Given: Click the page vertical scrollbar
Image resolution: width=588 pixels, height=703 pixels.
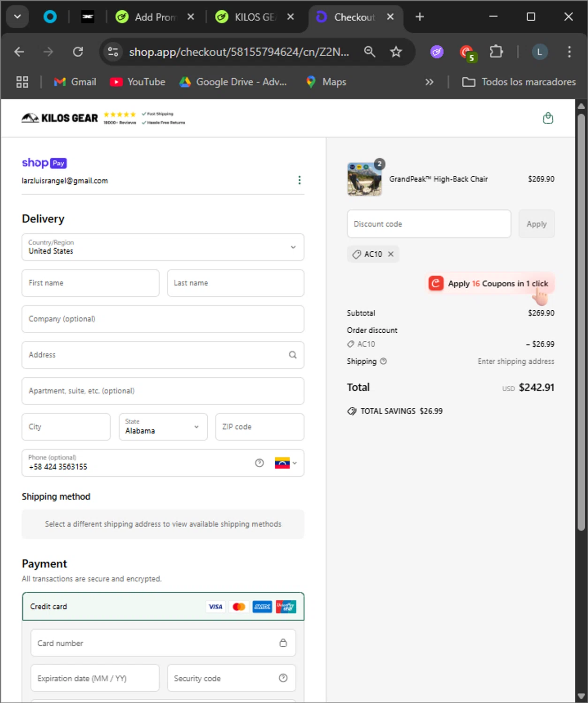Looking at the screenshot, I should click(581, 323).
